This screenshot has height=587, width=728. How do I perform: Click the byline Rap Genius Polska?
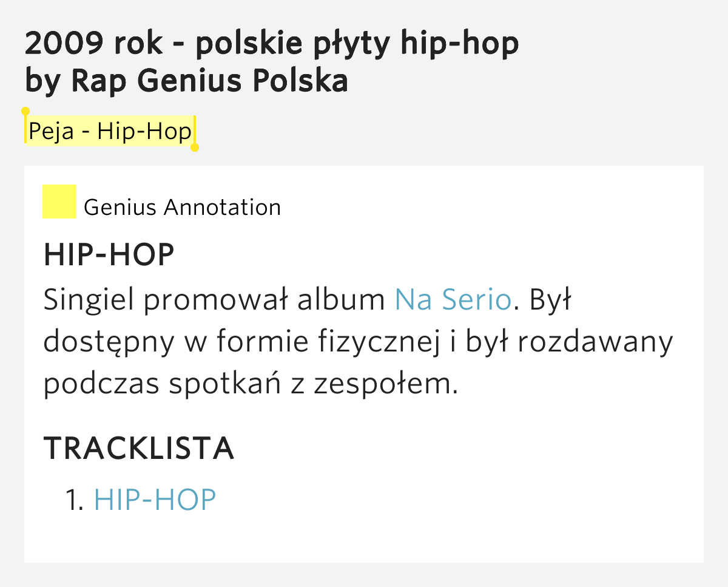(209, 81)
